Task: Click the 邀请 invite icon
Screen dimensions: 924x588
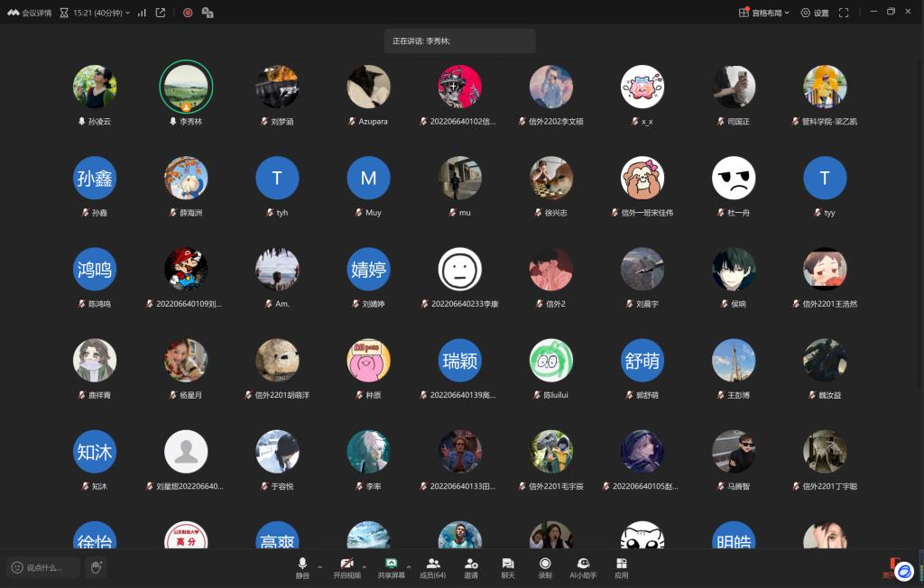Action: pos(471,567)
